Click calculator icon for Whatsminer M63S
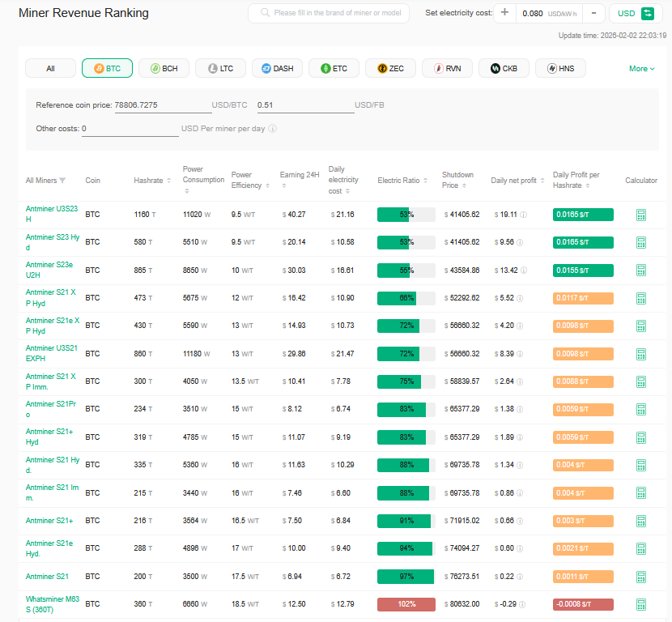 point(640,604)
